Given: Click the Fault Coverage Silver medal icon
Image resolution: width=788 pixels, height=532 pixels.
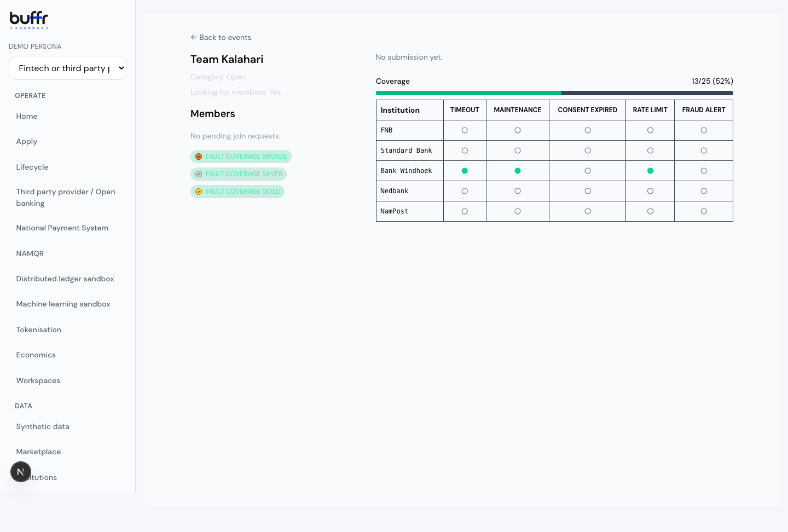Looking at the screenshot, I should (199, 174).
